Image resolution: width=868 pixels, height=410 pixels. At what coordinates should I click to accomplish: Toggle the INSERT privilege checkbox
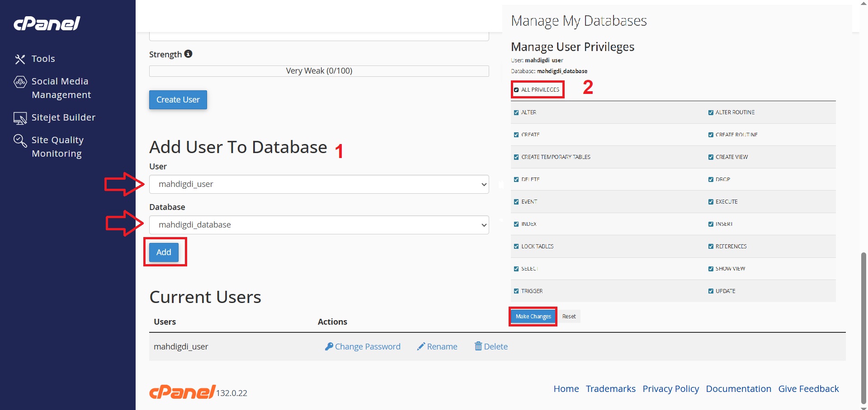[711, 224]
